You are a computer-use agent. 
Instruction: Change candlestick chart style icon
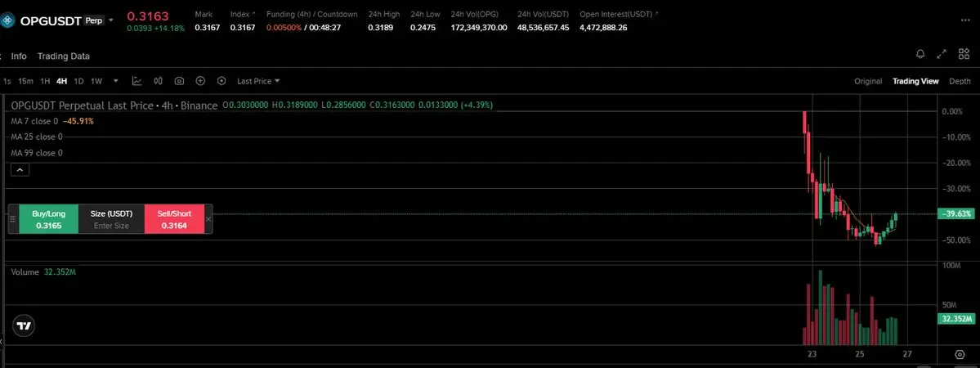(x=158, y=81)
